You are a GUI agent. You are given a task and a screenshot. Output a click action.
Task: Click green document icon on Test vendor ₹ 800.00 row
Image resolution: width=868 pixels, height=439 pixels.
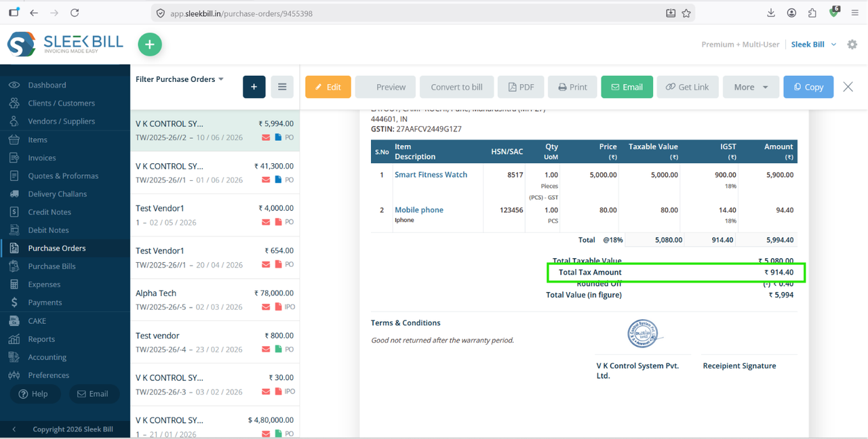point(278,349)
